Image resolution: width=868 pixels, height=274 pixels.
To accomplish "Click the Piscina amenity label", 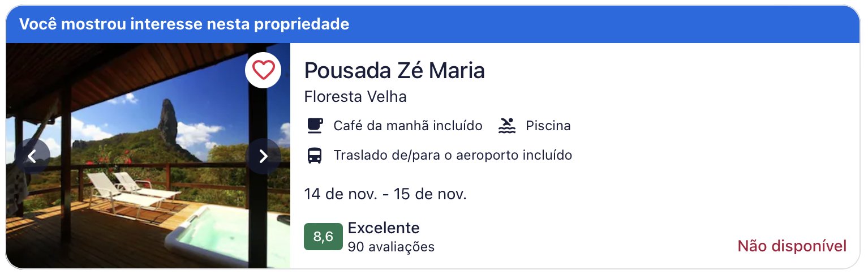I will point(548,126).
